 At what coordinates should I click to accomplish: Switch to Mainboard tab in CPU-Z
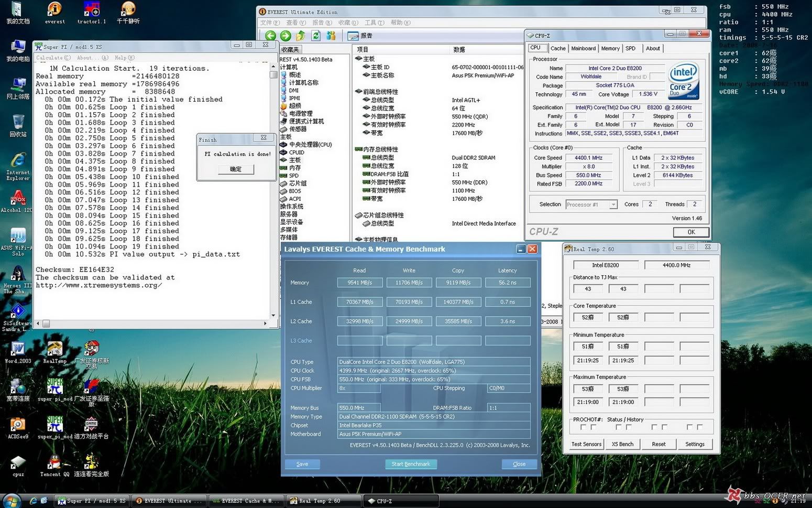click(x=583, y=48)
